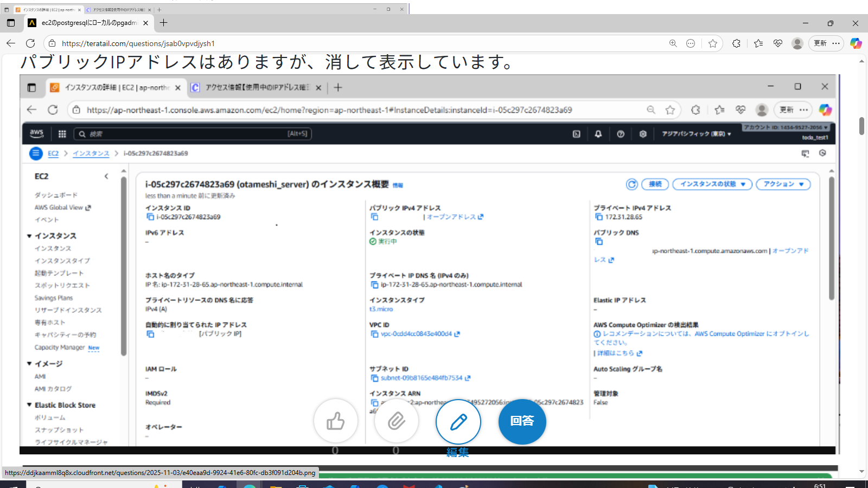
Task: Click the AWS CloudShell terminal icon
Action: tap(577, 134)
